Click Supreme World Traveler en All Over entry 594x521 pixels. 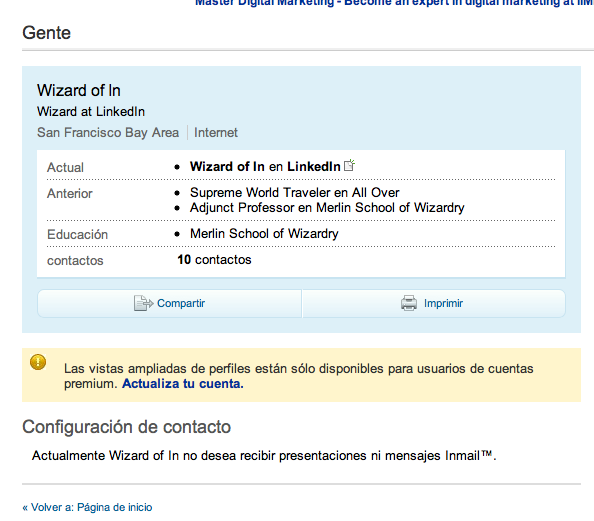point(294,192)
